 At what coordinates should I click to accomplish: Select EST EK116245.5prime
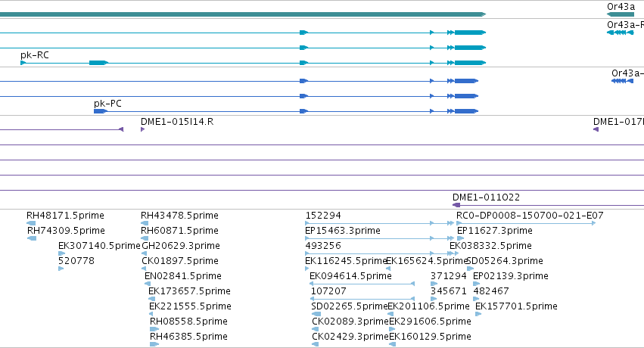tap(346, 261)
